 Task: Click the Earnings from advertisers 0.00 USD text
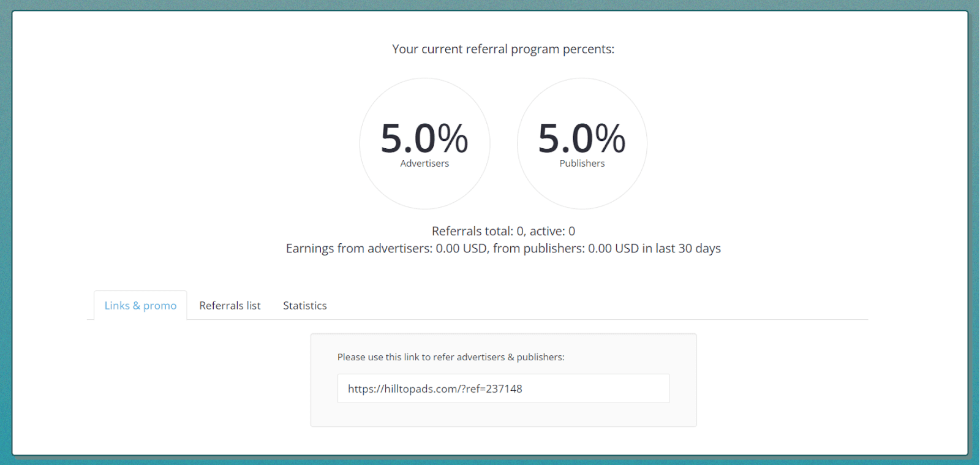click(x=386, y=248)
